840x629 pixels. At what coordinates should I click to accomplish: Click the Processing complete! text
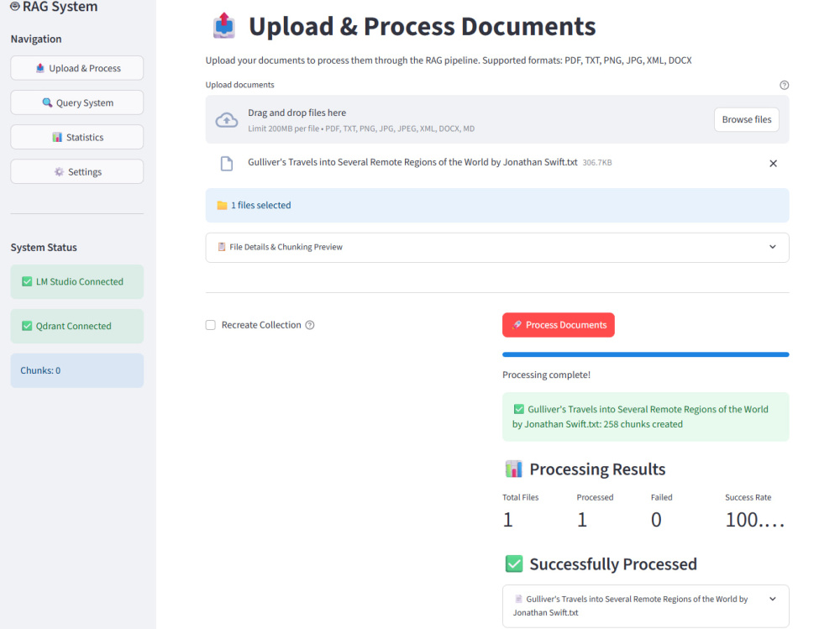pyautogui.click(x=547, y=375)
